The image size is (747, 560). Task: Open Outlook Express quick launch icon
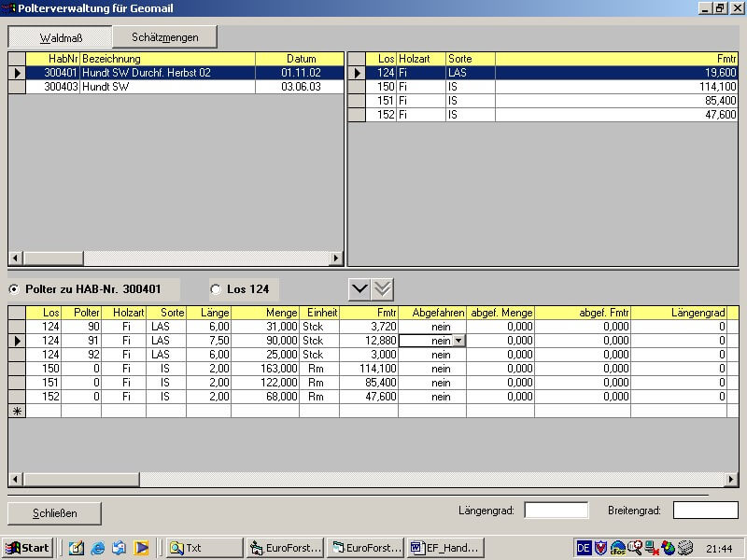click(x=120, y=548)
